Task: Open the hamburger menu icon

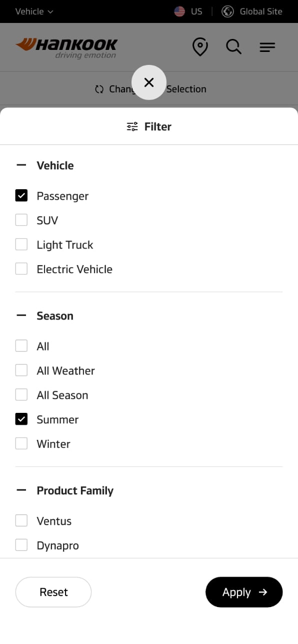Action: [x=267, y=47]
